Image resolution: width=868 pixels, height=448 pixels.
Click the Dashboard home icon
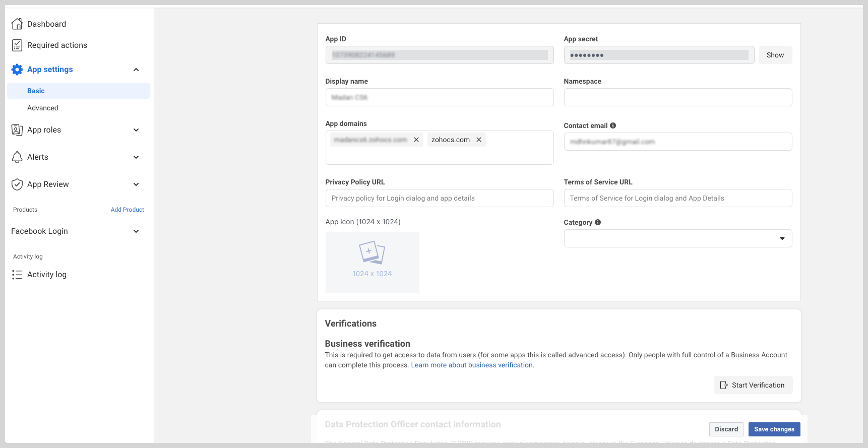click(17, 24)
